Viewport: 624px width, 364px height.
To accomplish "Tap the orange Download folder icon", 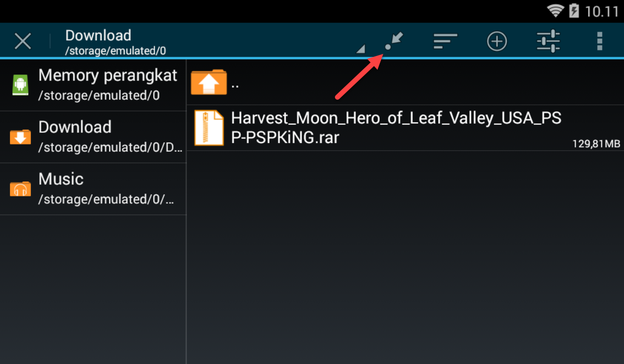I will pos(20,137).
